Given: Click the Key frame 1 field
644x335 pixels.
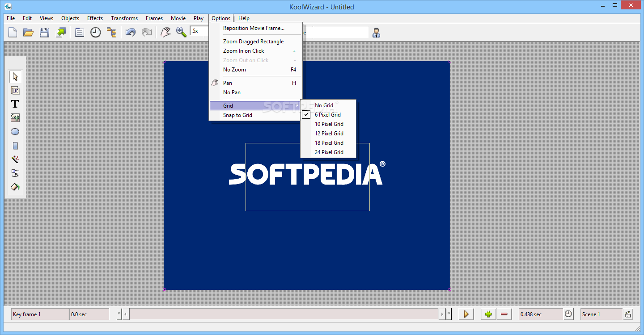Looking at the screenshot, I should click(x=40, y=314).
